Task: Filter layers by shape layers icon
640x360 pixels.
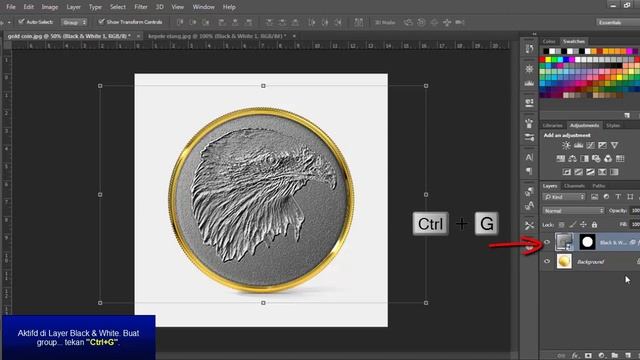Action: pyautogui.click(x=630, y=197)
